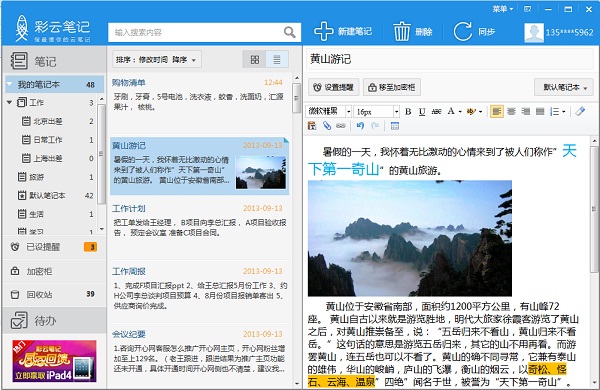Click the search magnifier icon
Screen dimensions: 600x390
pyautogui.click(x=290, y=32)
